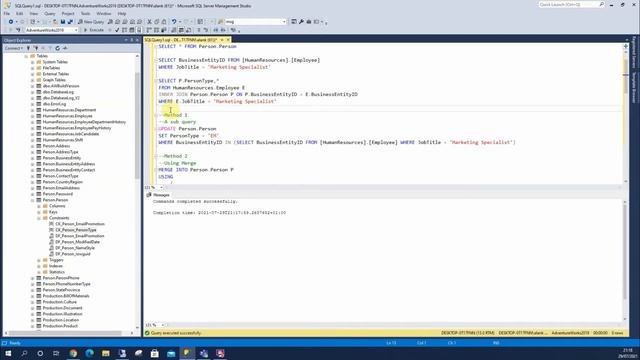
Task: Open the Tools menu
Action: [85, 13]
